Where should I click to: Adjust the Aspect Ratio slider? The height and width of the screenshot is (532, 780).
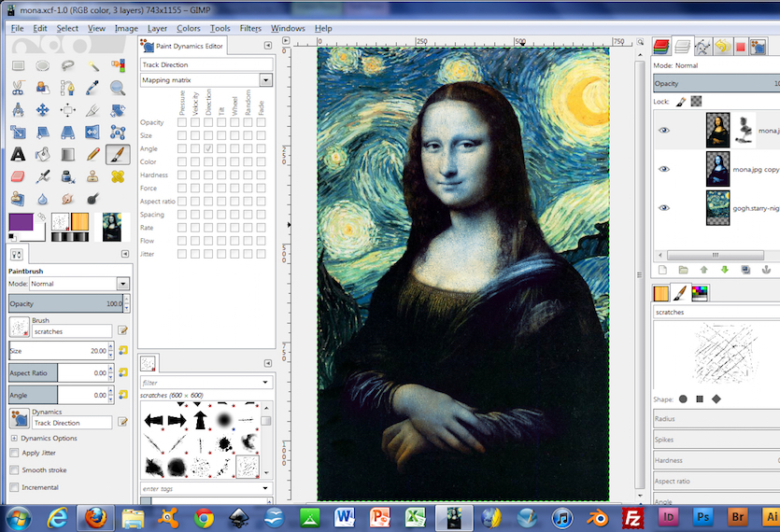pyautogui.click(x=58, y=373)
